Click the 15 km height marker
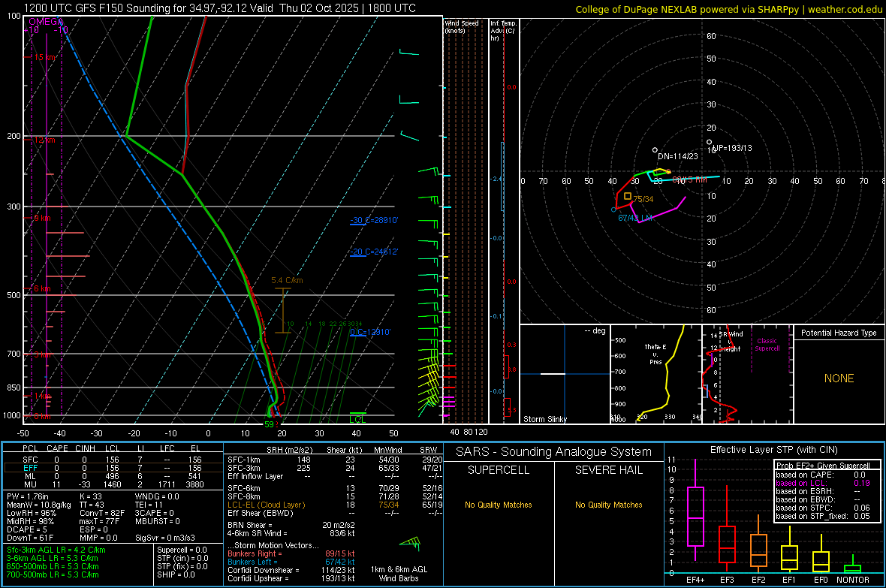 [44, 57]
